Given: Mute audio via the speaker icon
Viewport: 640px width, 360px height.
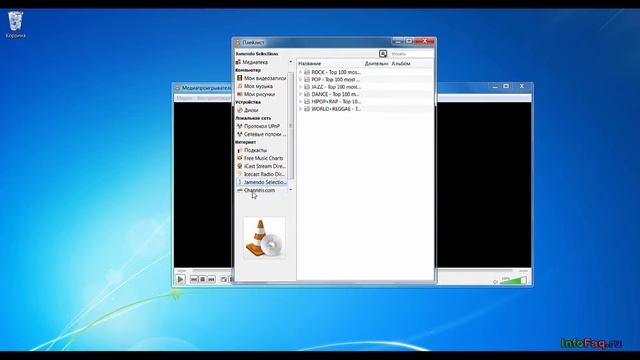Looking at the screenshot, I should pos(496,281).
